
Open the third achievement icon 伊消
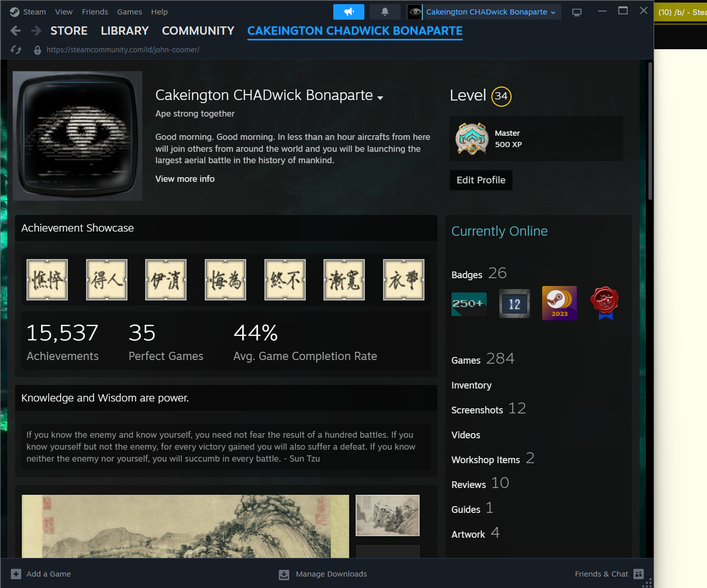[x=166, y=280]
